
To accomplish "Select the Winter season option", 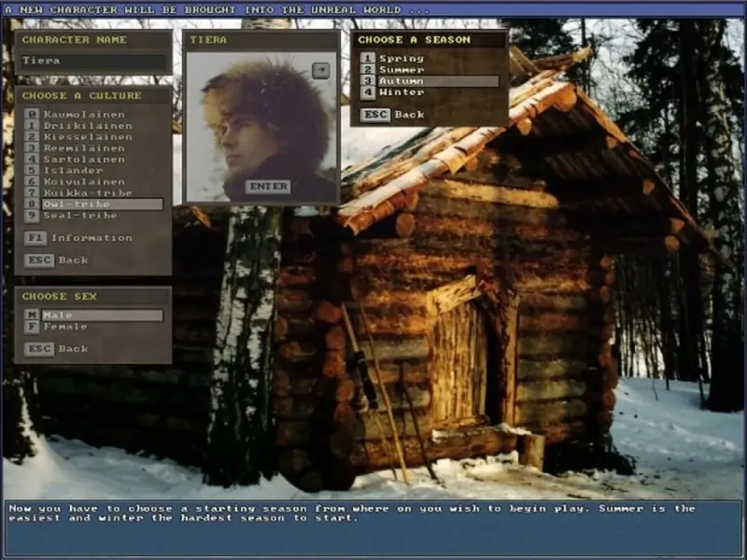I will tap(402, 92).
